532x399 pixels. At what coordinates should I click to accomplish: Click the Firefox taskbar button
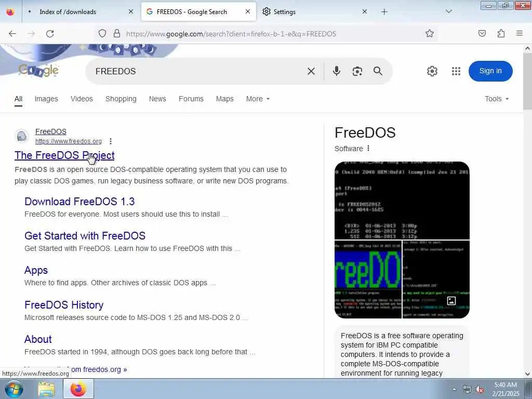(x=78, y=389)
